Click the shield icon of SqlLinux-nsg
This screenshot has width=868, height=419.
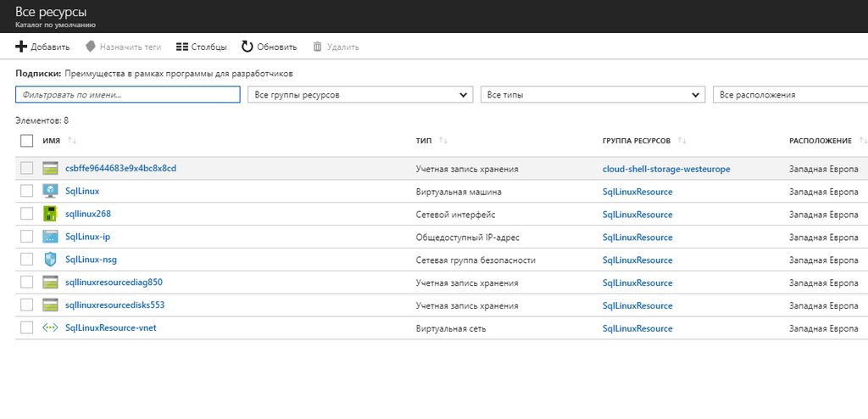coord(50,260)
